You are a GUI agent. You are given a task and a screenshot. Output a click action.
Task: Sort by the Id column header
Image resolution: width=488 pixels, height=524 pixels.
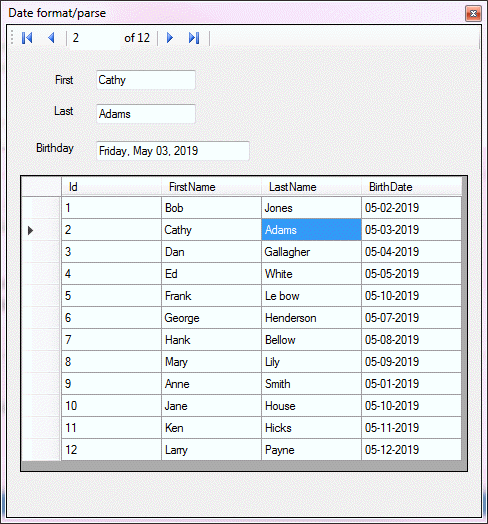click(111, 187)
